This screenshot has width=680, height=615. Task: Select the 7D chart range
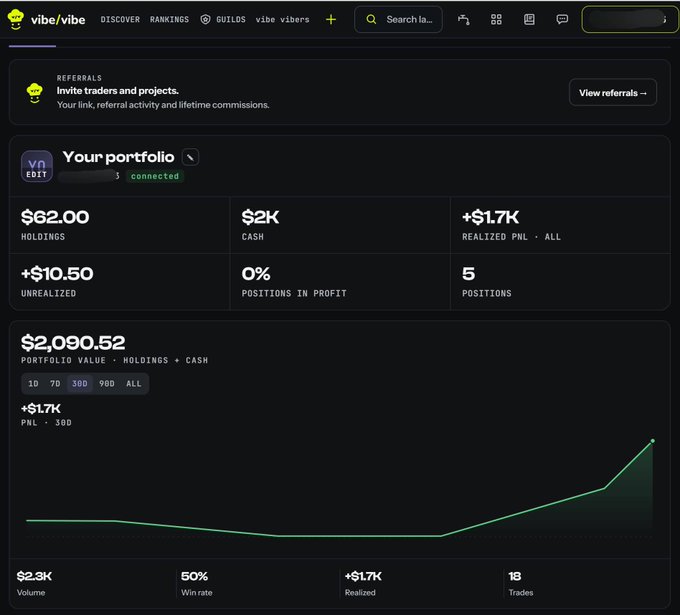click(55, 384)
